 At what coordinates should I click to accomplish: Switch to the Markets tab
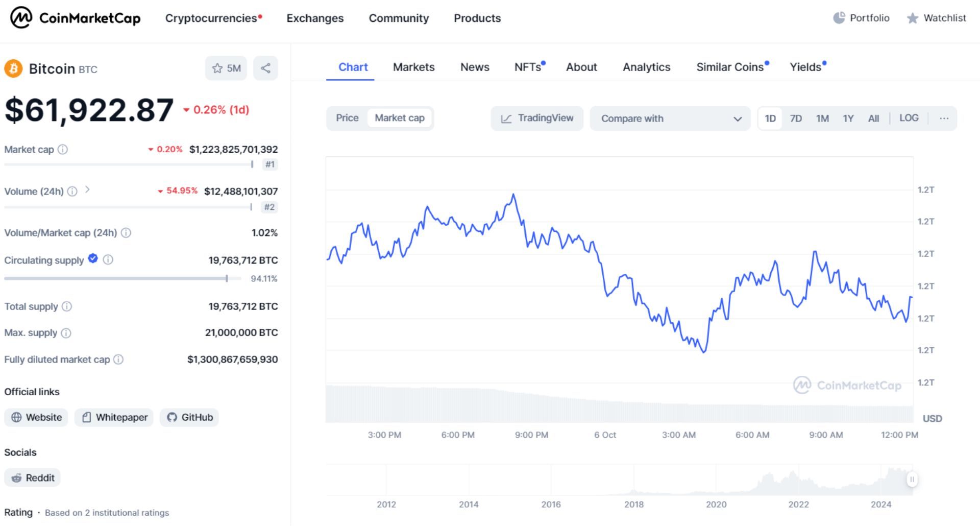click(413, 67)
